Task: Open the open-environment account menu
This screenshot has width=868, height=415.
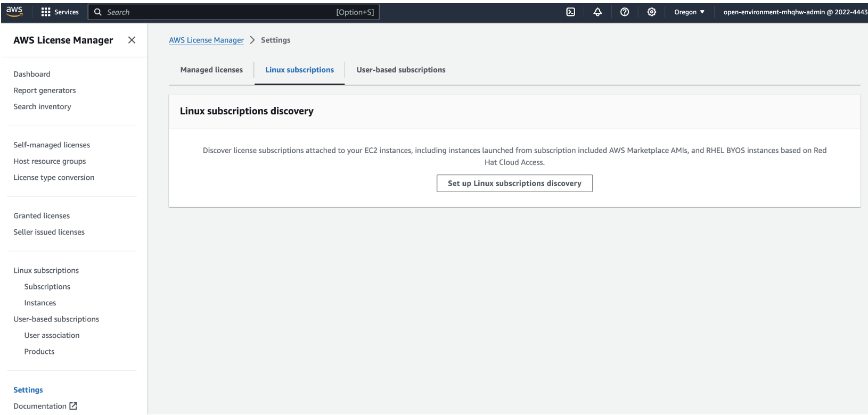Action: tap(795, 12)
